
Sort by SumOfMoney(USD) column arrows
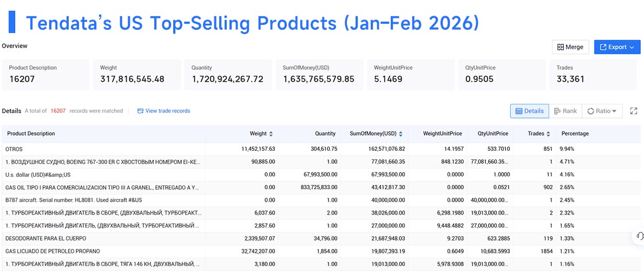pyautogui.click(x=400, y=134)
